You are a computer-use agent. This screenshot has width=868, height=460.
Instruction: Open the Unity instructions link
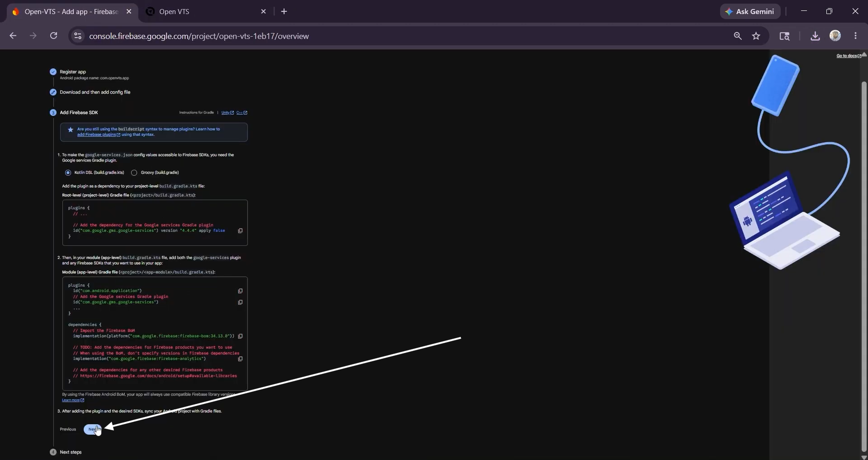(228, 113)
